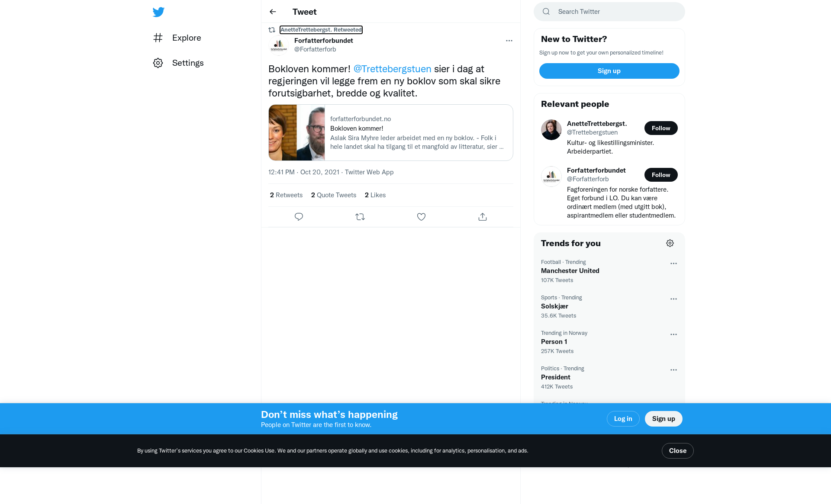Open @Forfatterforb handle in Relevant people

pyautogui.click(x=588, y=179)
